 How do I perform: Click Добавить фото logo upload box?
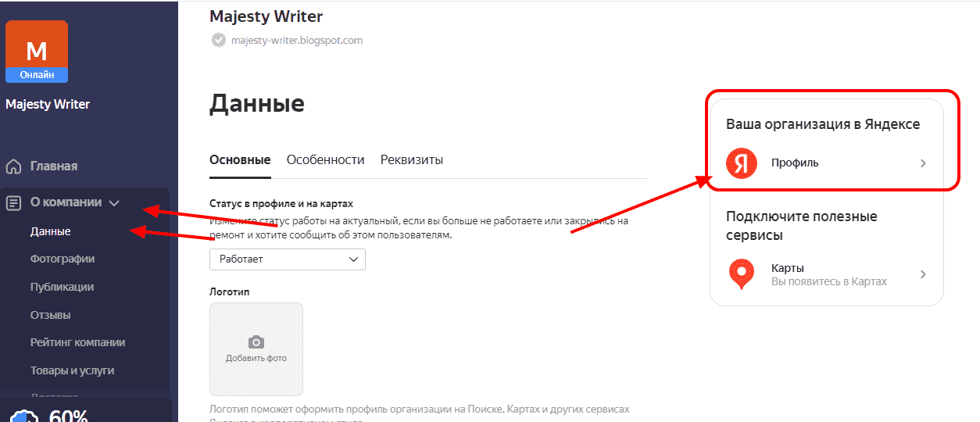(x=256, y=349)
